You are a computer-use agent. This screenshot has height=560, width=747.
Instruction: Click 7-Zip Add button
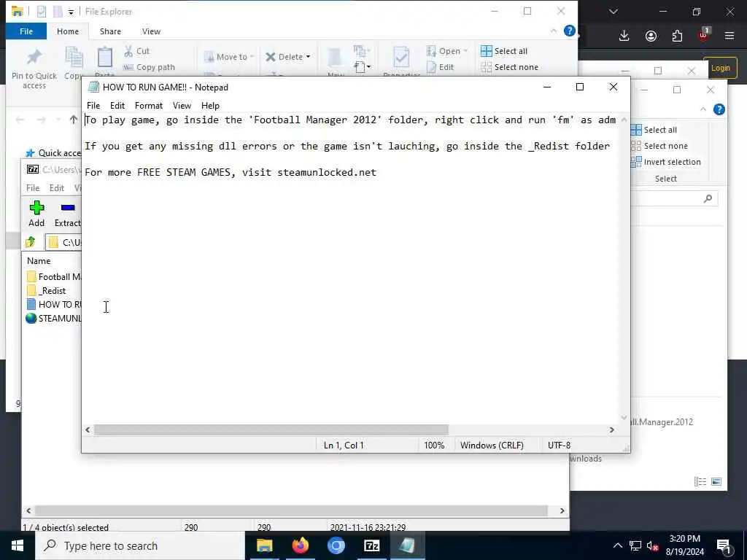[x=36, y=214]
